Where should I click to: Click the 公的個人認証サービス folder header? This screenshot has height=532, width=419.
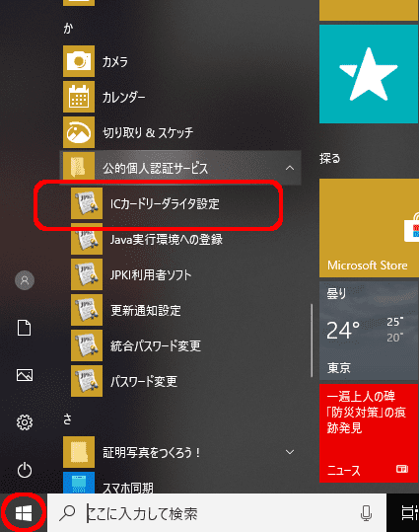pos(180,168)
